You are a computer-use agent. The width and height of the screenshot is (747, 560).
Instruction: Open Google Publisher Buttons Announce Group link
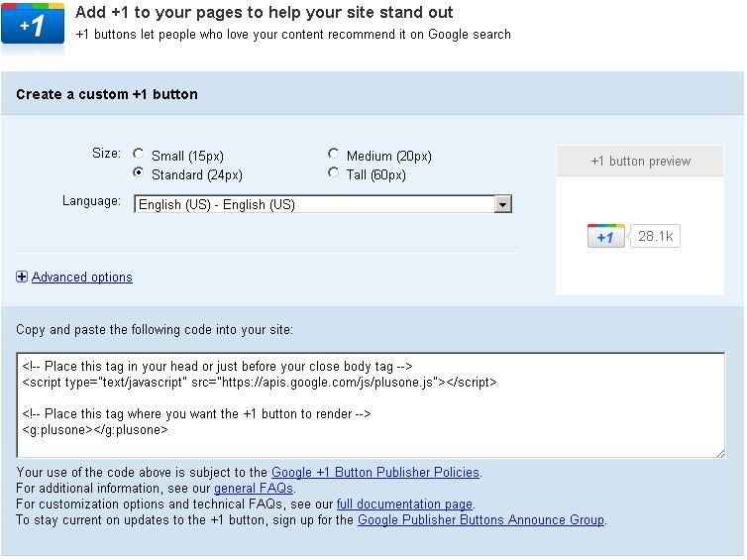480,520
